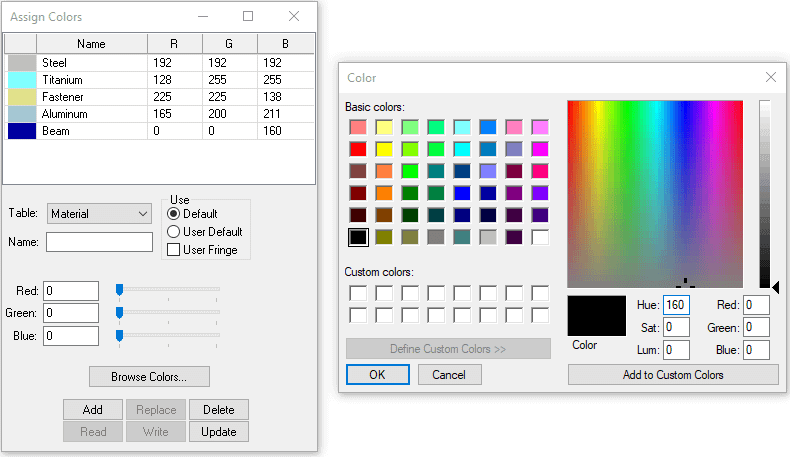Select the User Default radio button
This screenshot has width=790, height=457.
point(174,232)
